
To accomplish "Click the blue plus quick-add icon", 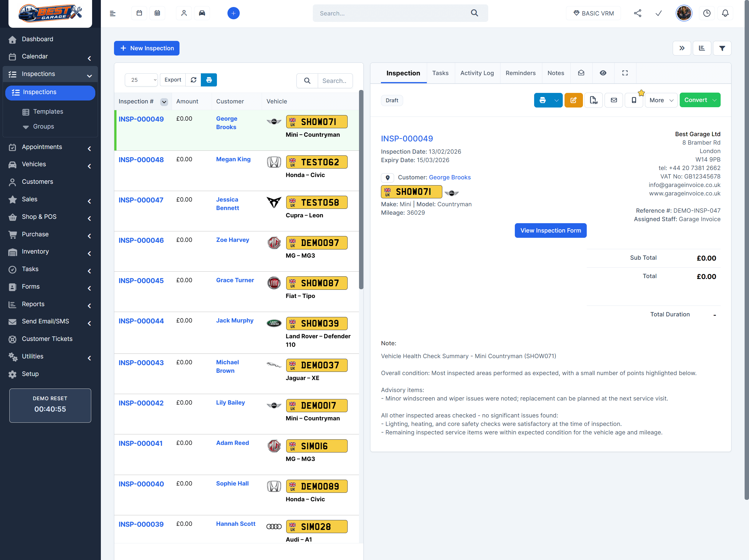I will coord(233,13).
